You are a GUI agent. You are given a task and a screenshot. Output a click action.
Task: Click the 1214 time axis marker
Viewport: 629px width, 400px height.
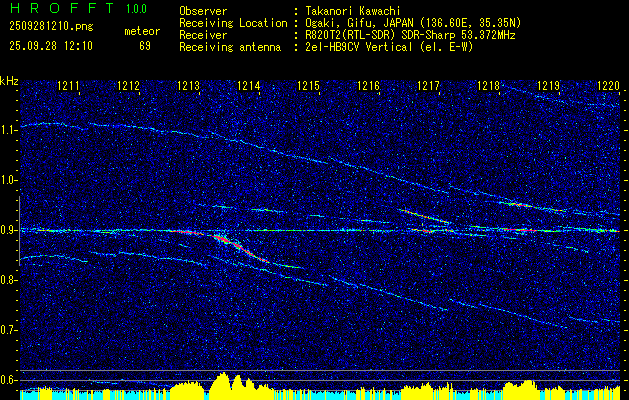pyautogui.click(x=248, y=85)
